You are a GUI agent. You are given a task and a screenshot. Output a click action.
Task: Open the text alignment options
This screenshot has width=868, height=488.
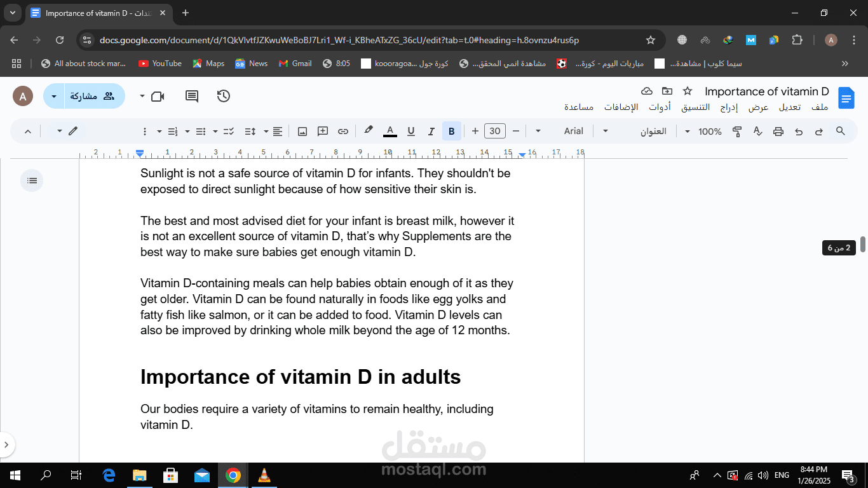pos(278,132)
